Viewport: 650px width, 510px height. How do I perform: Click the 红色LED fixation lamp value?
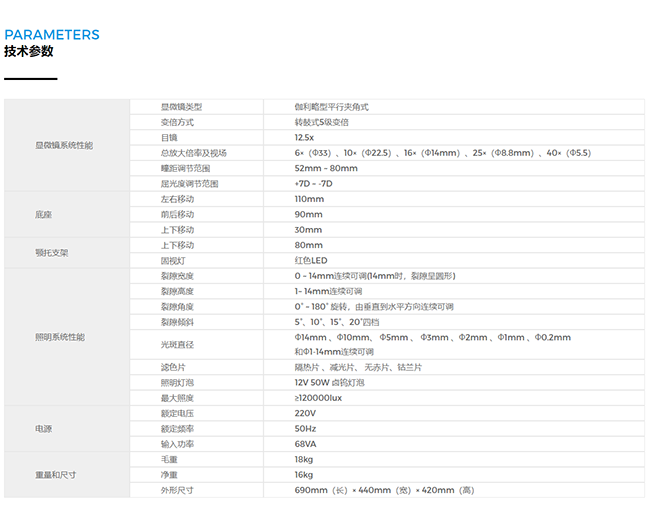[311, 260]
